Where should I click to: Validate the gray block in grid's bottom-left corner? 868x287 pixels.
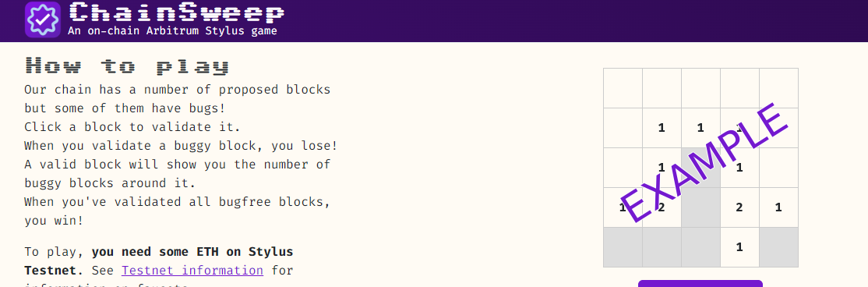tap(623, 247)
